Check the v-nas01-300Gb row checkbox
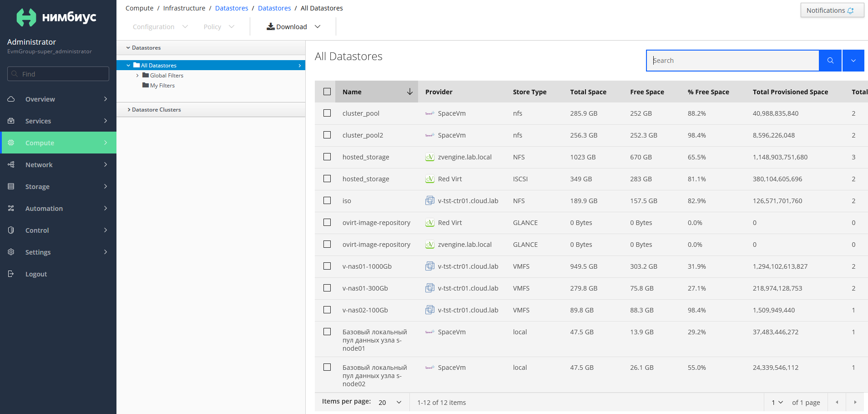This screenshot has width=868, height=414. (x=327, y=288)
